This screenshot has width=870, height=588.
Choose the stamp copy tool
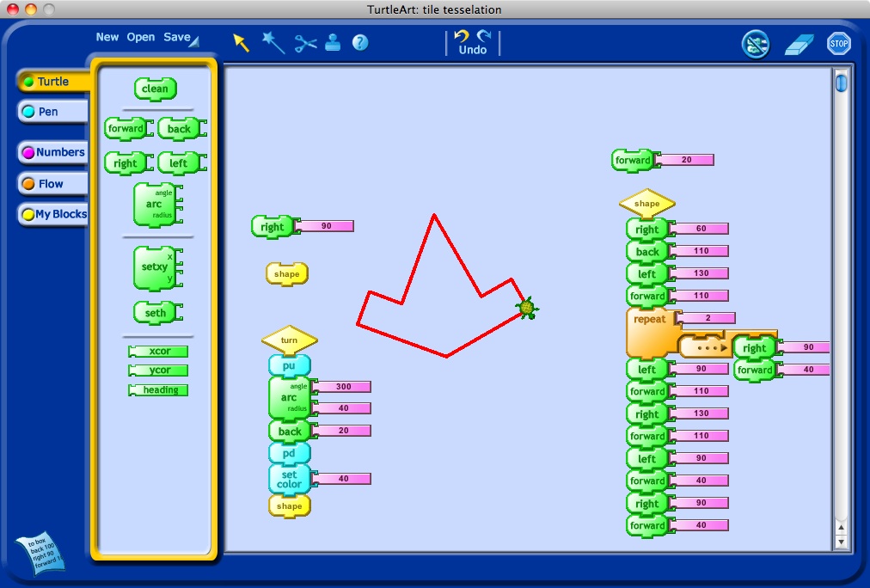click(x=333, y=43)
